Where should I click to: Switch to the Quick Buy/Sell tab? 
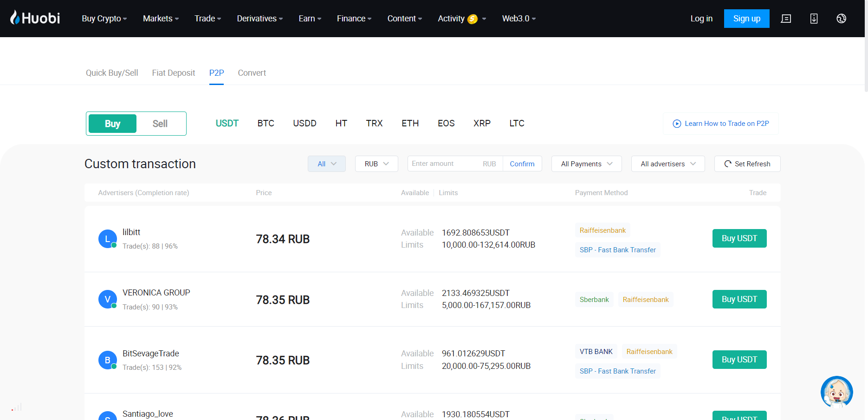point(112,73)
